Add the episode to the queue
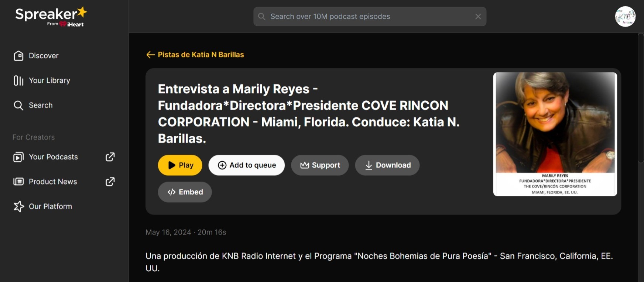The image size is (644, 282). click(247, 165)
